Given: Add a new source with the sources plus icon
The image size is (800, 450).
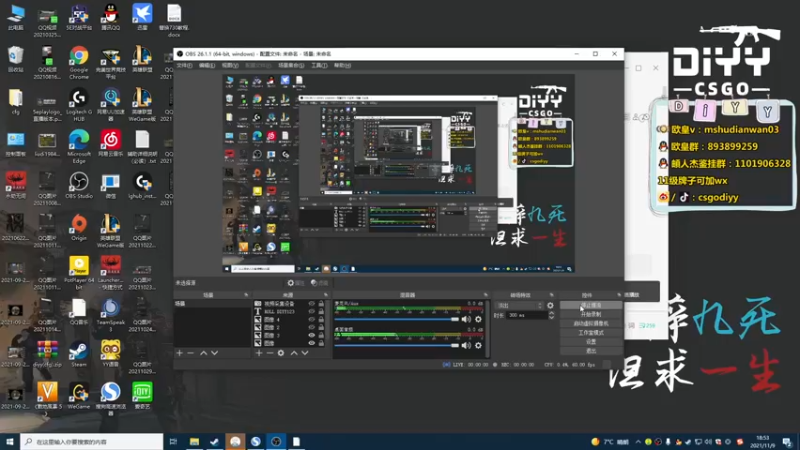Looking at the screenshot, I should coord(259,353).
